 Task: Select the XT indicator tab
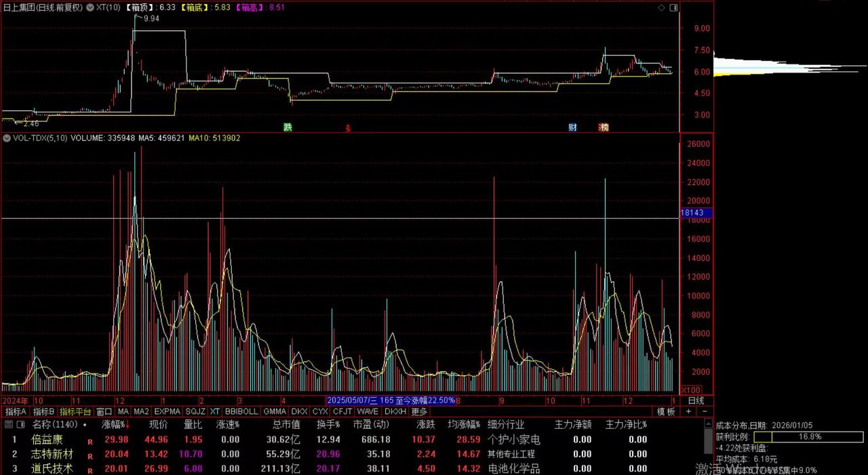point(215,411)
